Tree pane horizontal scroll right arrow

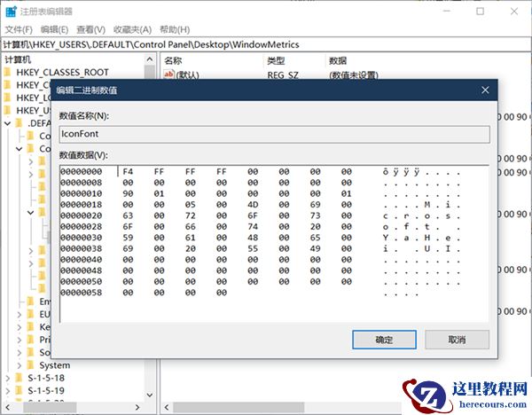click(137, 407)
